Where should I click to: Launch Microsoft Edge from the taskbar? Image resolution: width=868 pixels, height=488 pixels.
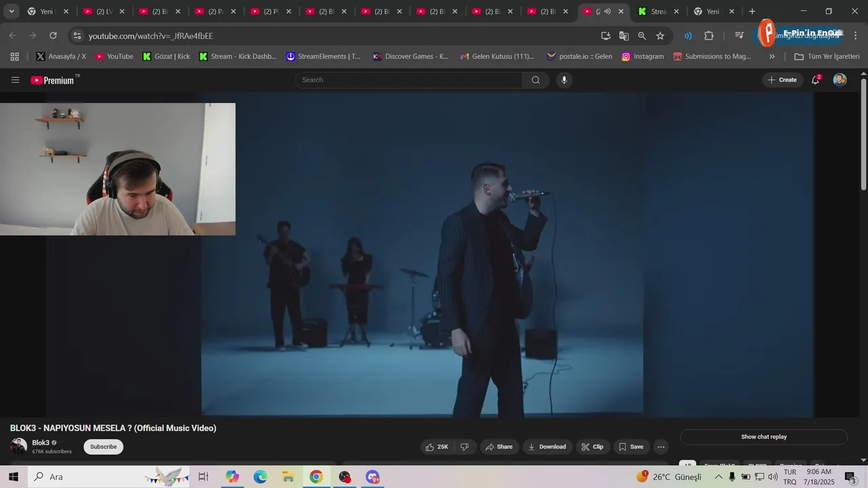(260, 477)
